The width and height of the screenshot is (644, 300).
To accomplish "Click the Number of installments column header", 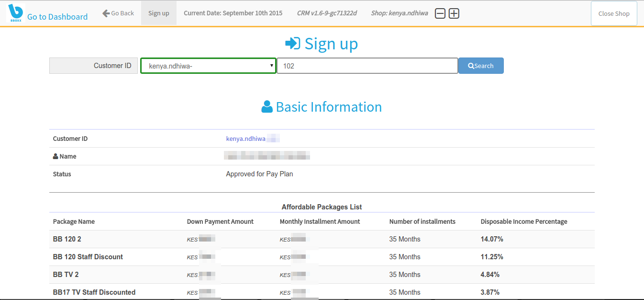I will [422, 221].
